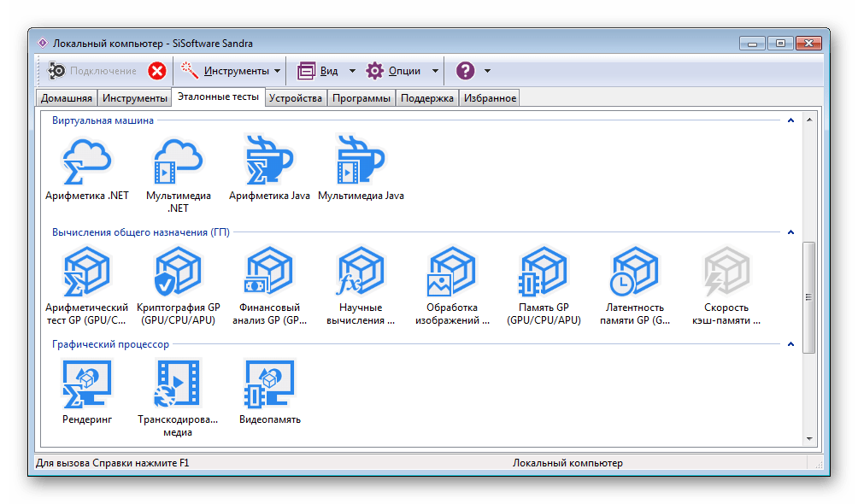This screenshot has height=504, width=858.
Task: Switch to the Избранное tab
Action: tap(490, 98)
